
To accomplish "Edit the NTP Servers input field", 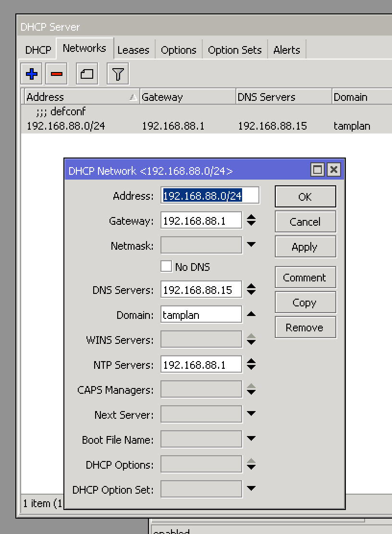I will [x=201, y=364].
